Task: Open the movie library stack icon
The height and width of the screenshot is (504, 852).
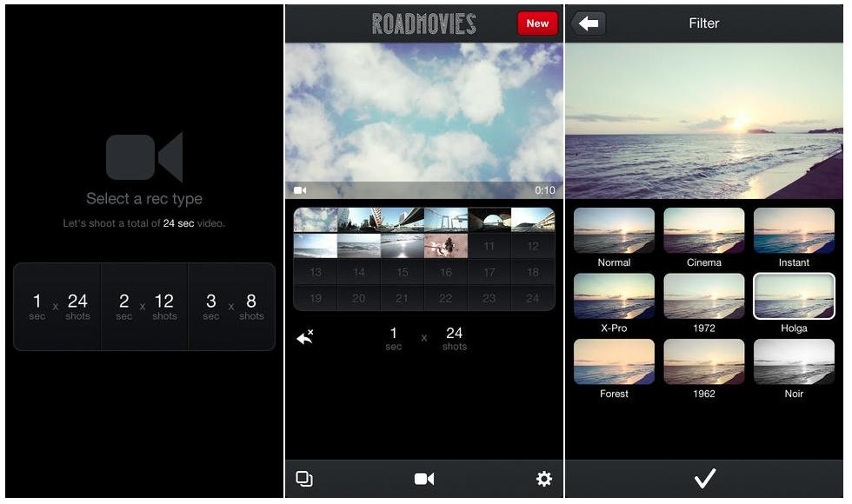Action: pos(303,479)
